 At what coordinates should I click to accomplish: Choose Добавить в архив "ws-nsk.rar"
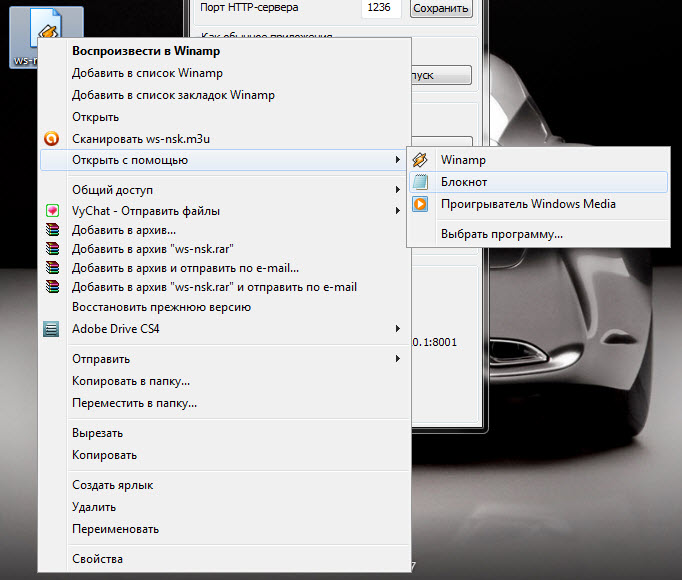coord(225,249)
